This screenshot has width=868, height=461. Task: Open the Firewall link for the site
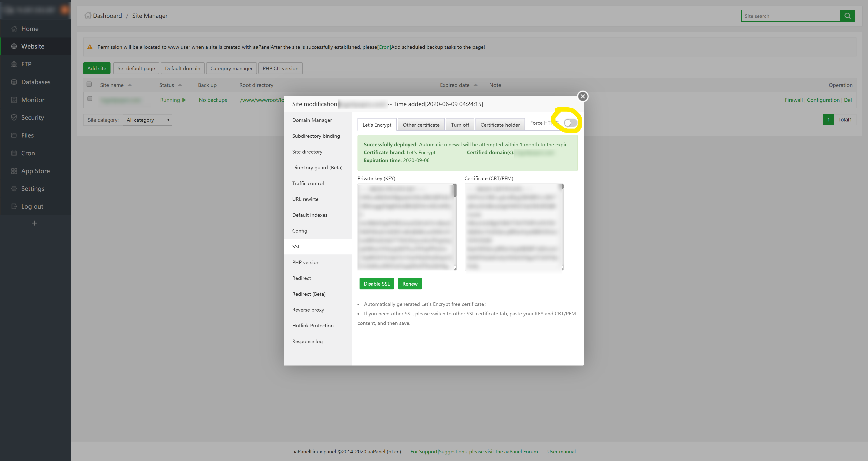click(x=793, y=100)
